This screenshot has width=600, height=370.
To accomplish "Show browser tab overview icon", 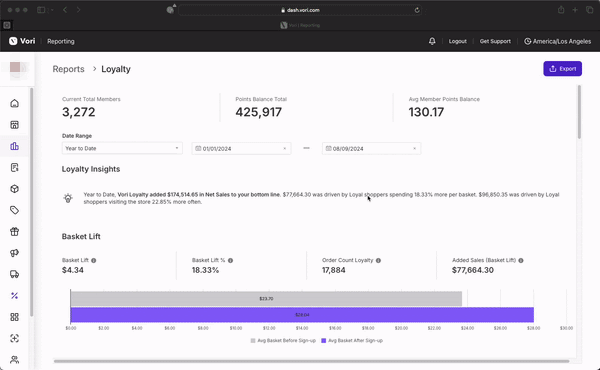I will pyautogui.click(x=589, y=10).
